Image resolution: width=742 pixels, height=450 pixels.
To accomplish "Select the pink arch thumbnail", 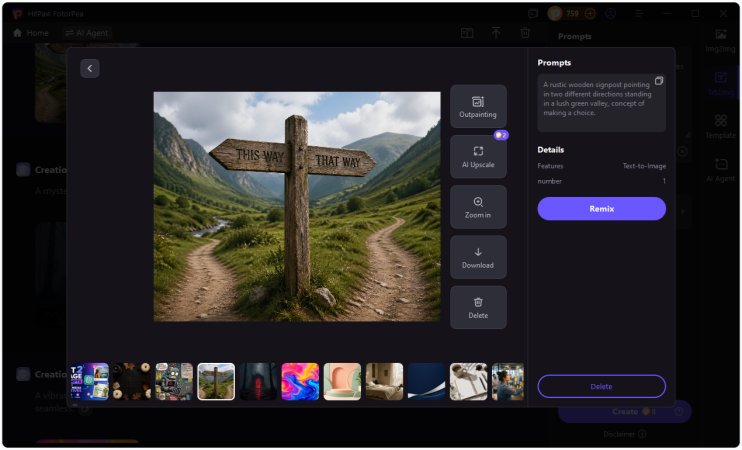I will click(342, 381).
